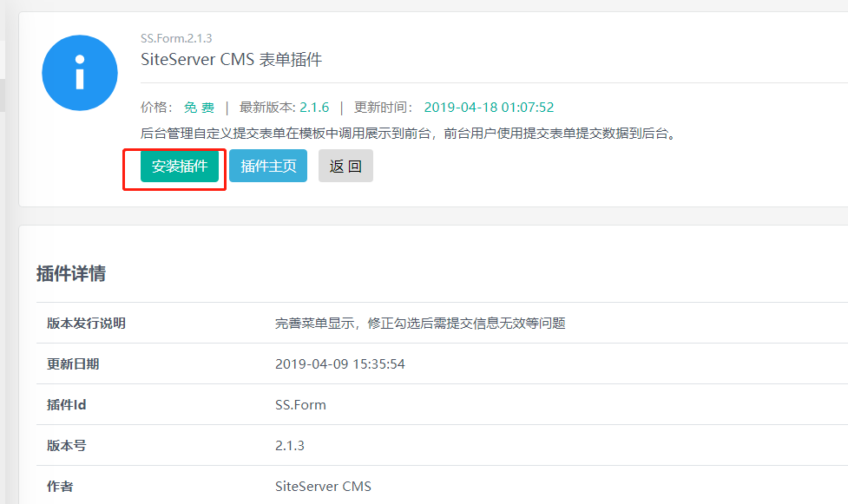Click the version number value 2.1.3
The height and width of the screenshot is (504, 848).
tap(290, 446)
